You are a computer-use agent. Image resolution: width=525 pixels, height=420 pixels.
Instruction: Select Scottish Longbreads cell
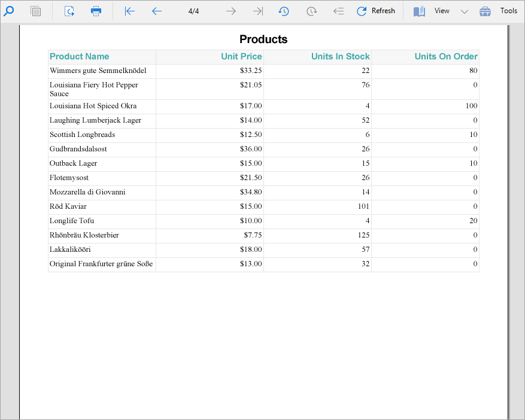tap(102, 136)
